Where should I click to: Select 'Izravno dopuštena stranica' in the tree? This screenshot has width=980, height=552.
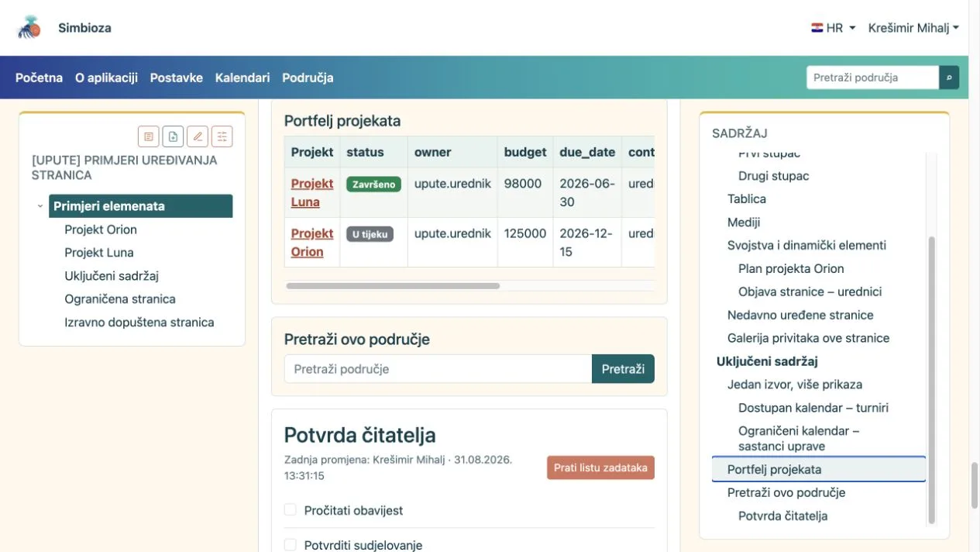click(x=139, y=323)
